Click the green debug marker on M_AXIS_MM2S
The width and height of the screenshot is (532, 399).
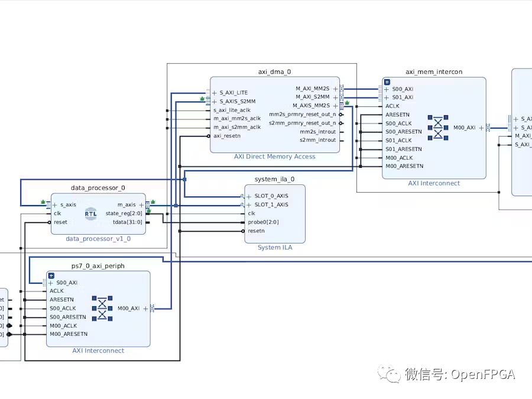346,102
